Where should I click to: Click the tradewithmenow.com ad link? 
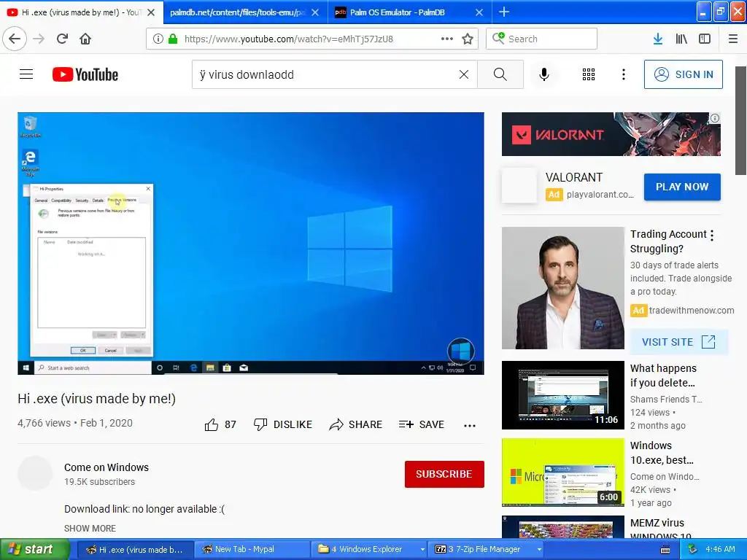(x=692, y=311)
